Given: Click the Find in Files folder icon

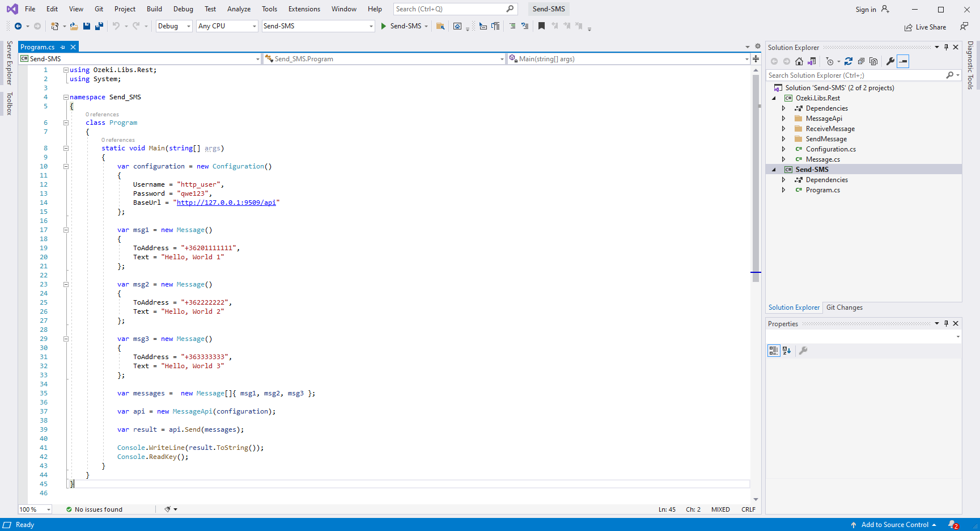Looking at the screenshot, I should click(x=440, y=26).
